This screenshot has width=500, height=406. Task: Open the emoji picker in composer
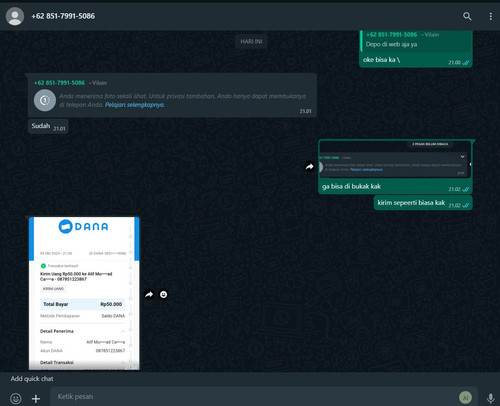16,398
